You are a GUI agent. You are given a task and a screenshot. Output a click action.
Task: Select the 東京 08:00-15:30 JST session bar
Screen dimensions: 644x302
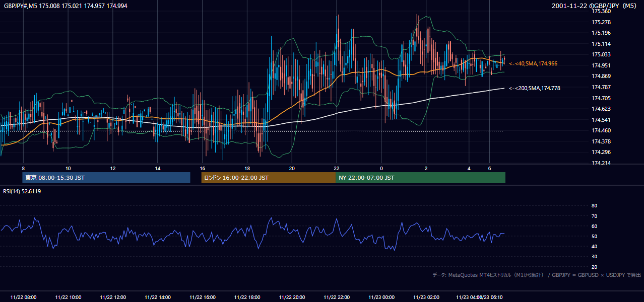pos(106,178)
